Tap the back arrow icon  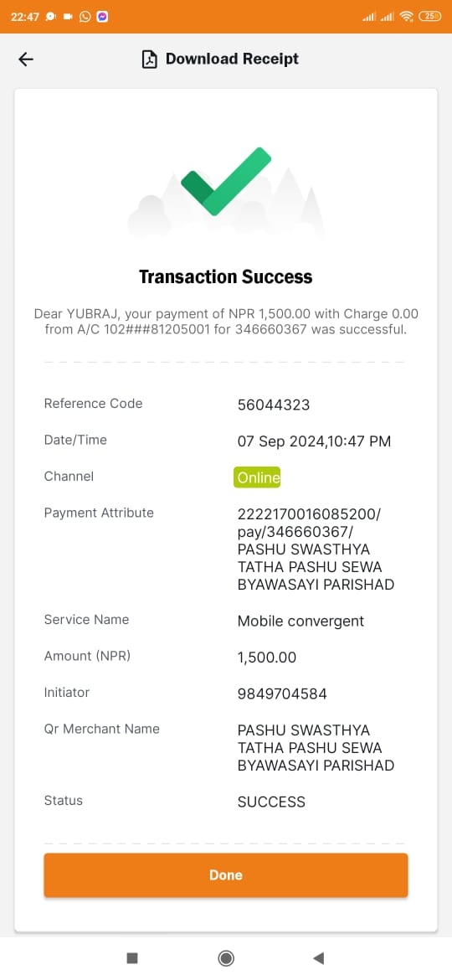26,59
